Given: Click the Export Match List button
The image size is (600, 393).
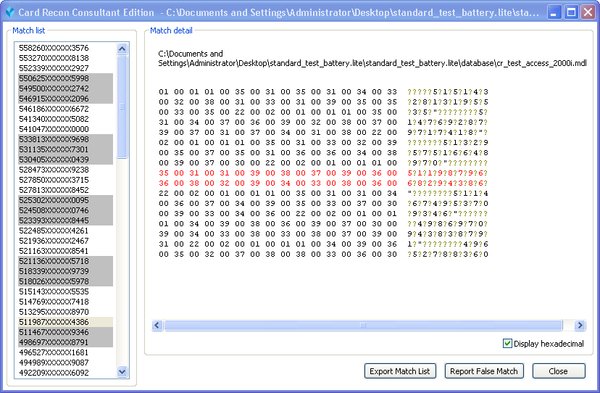Looking at the screenshot, I should click(400, 371).
